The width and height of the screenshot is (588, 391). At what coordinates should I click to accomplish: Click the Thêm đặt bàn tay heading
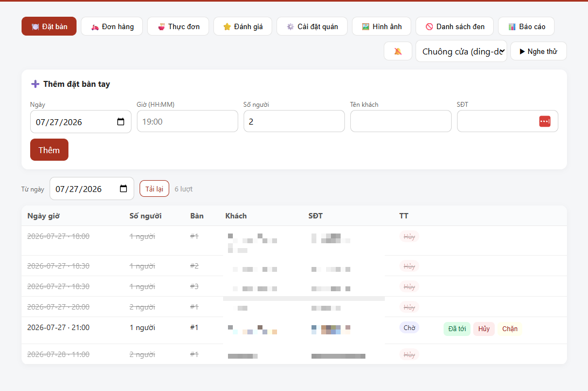(77, 84)
